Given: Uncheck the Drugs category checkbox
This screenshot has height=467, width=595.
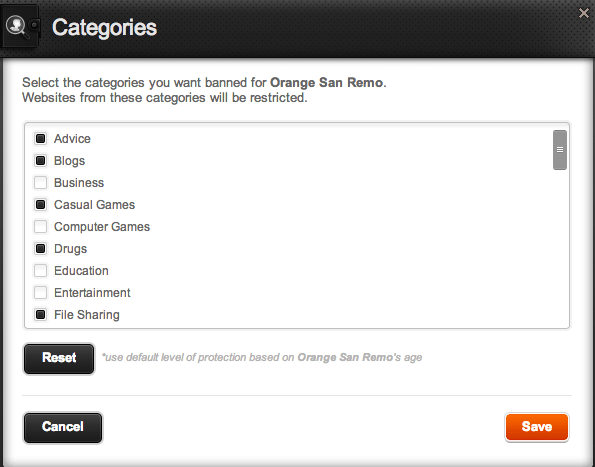Looking at the screenshot, I should pyautogui.click(x=41, y=248).
